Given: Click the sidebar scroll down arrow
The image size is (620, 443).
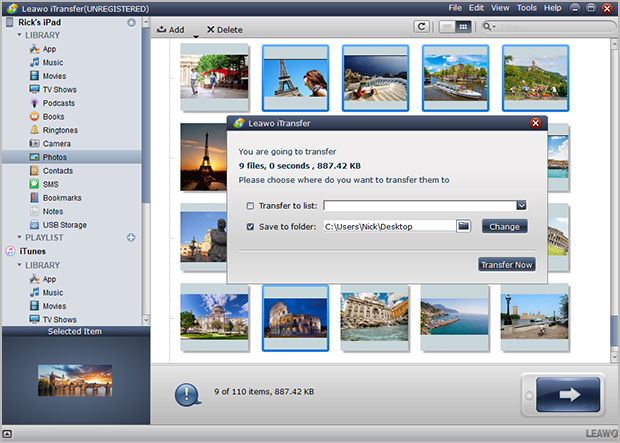Looking at the screenshot, I should (x=146, y=320).
